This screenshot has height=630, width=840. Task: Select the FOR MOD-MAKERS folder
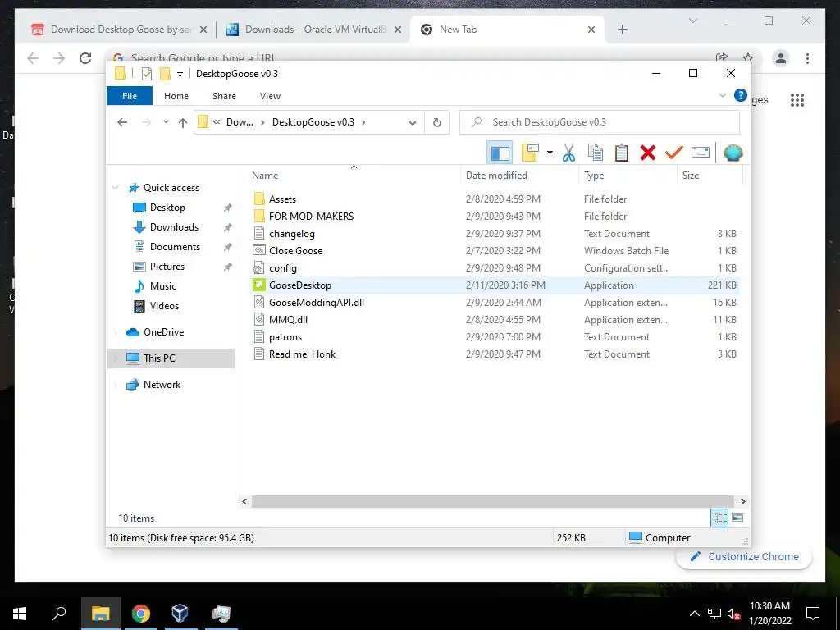pyautogui.click(x=311, y=217)
